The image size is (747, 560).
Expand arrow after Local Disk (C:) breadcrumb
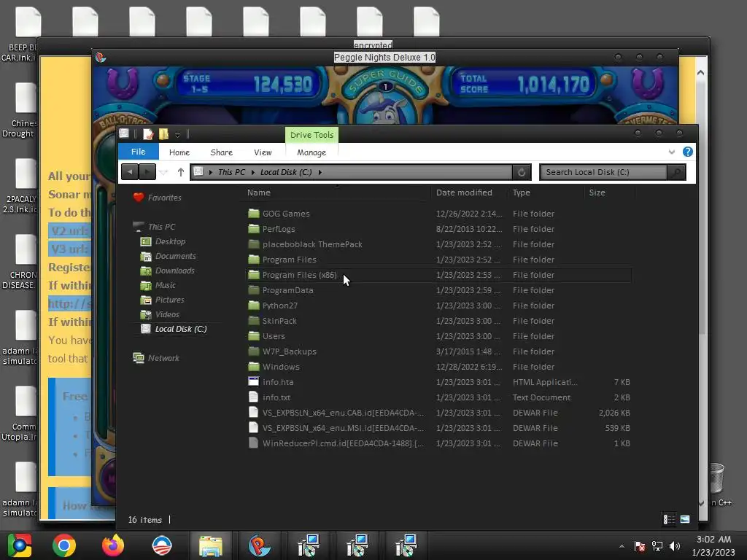pyautogui.click(x=320, y=172)
